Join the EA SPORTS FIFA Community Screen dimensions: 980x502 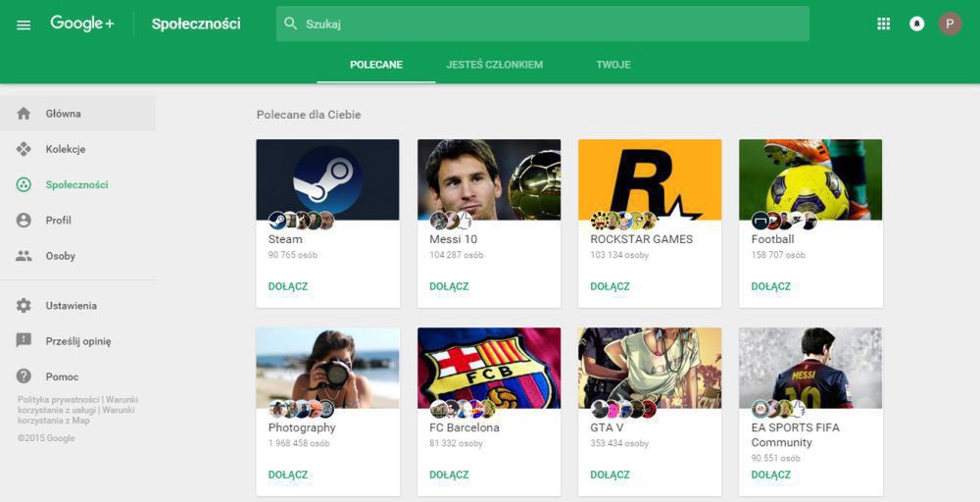[770, 475]
